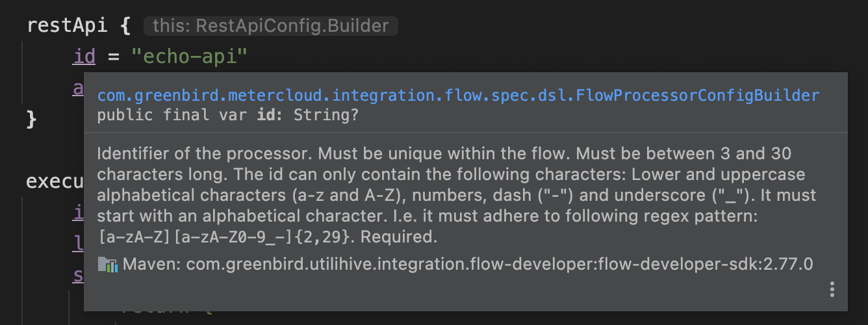The height and width of the screenshot is (325, 868).
Task: Click the restApi function name
Action: 68,26
